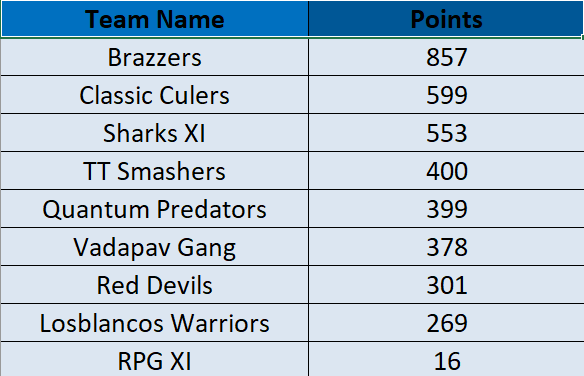The height and width of the screenshot is (376, 584).
Task: Click the Vadapav Gang cell
Action: [155, 247]
